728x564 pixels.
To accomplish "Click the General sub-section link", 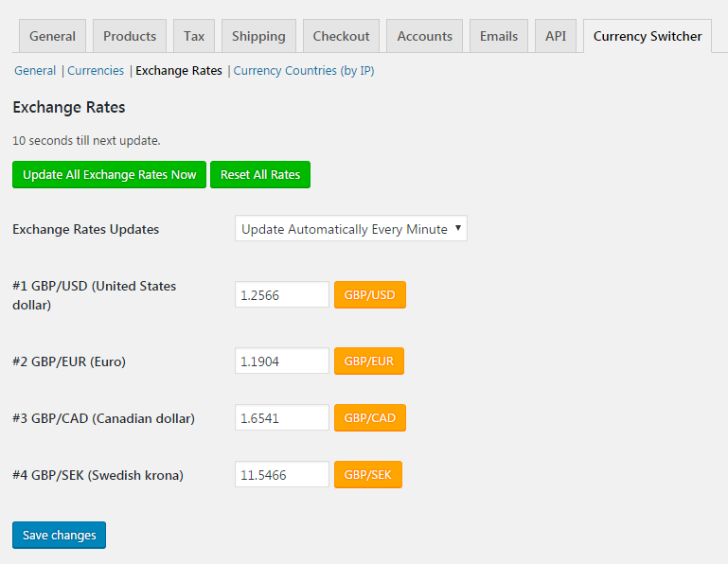I will pyautogui.click(x=35, y=71).
